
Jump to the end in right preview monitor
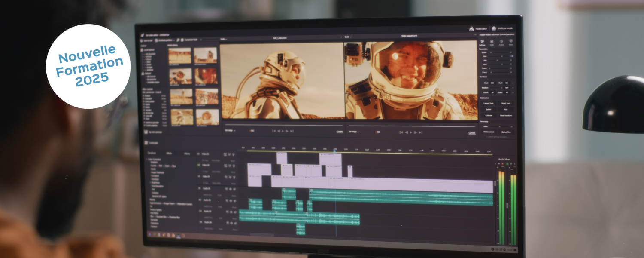coord(420,132)
